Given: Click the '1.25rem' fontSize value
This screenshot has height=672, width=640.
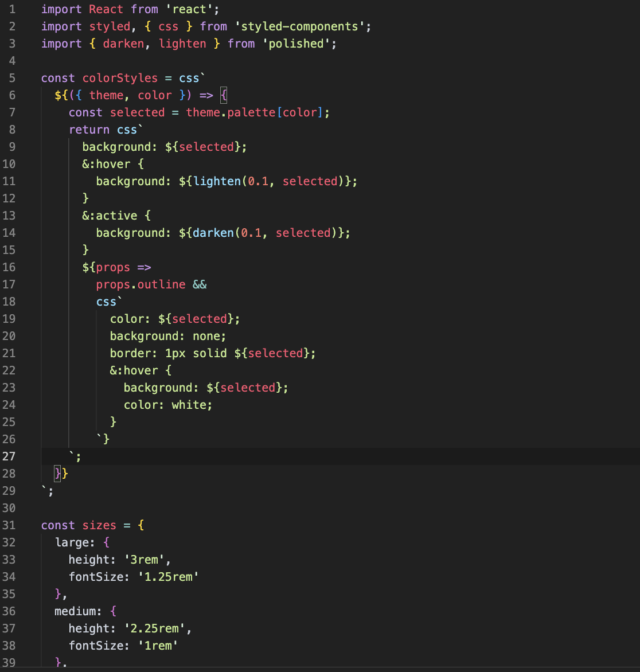Looking at the screenshot, I should tap(168, 577).
